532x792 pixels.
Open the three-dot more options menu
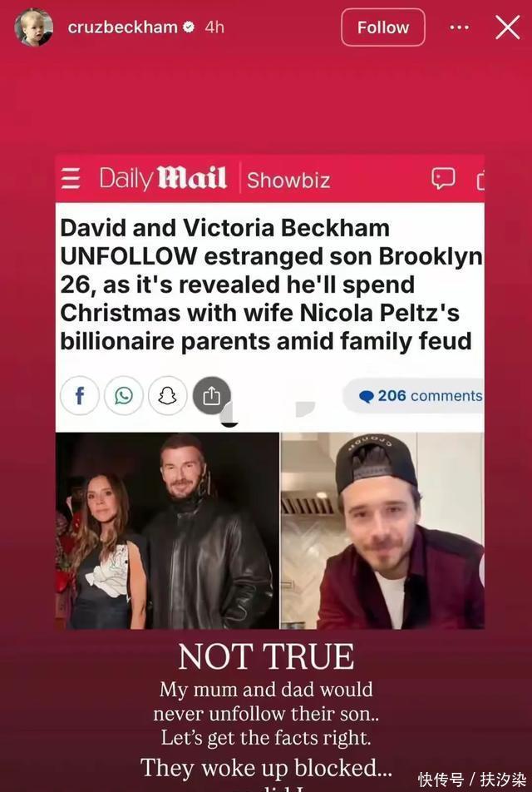pos(459,27)
